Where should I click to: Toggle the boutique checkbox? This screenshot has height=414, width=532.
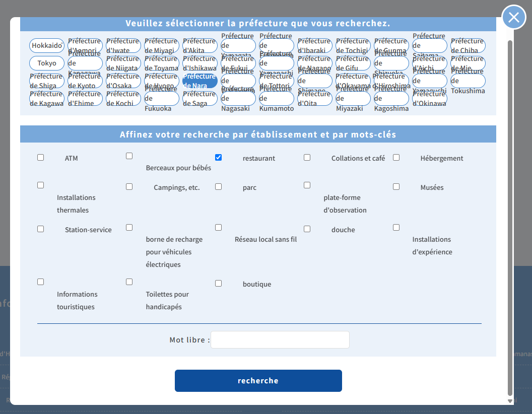218,284
